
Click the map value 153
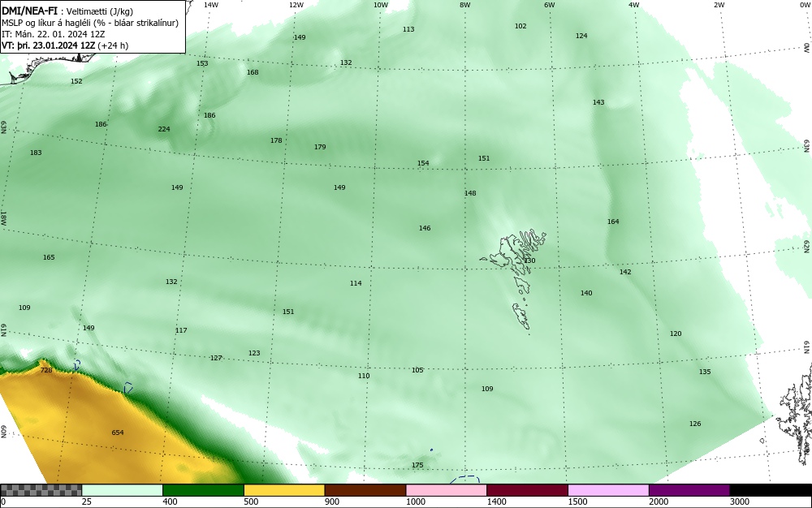pos(202,63)
